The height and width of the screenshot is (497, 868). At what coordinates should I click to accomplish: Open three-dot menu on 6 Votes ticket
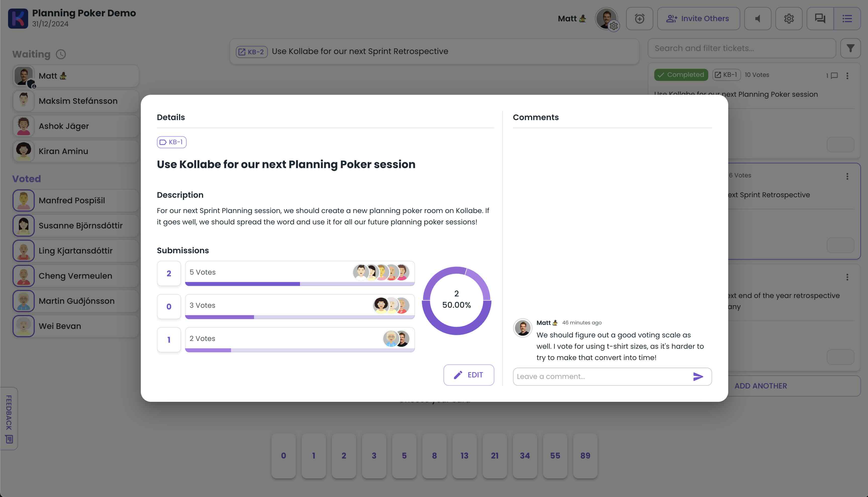847,176
